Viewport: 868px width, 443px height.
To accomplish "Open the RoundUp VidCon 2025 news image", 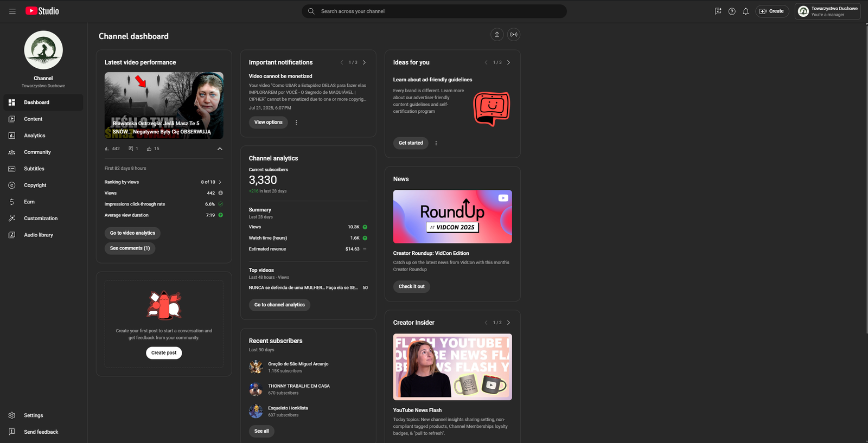I will coord(452,216).
